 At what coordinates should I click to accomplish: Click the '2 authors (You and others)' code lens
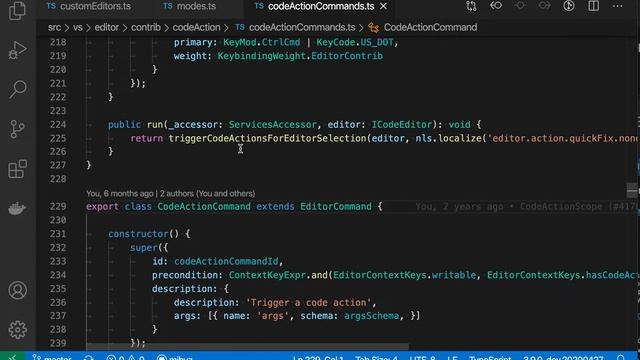[207, 193]
